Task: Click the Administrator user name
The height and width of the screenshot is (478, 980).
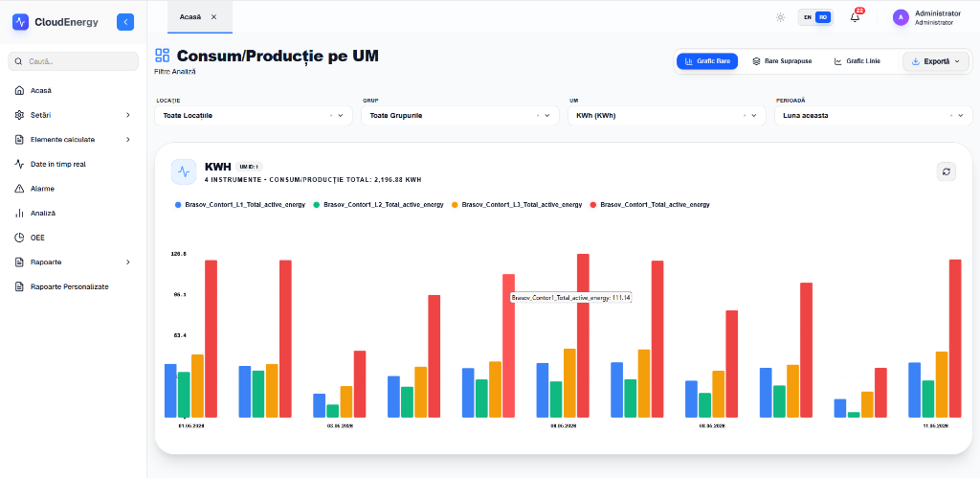Action: (938, 13)
